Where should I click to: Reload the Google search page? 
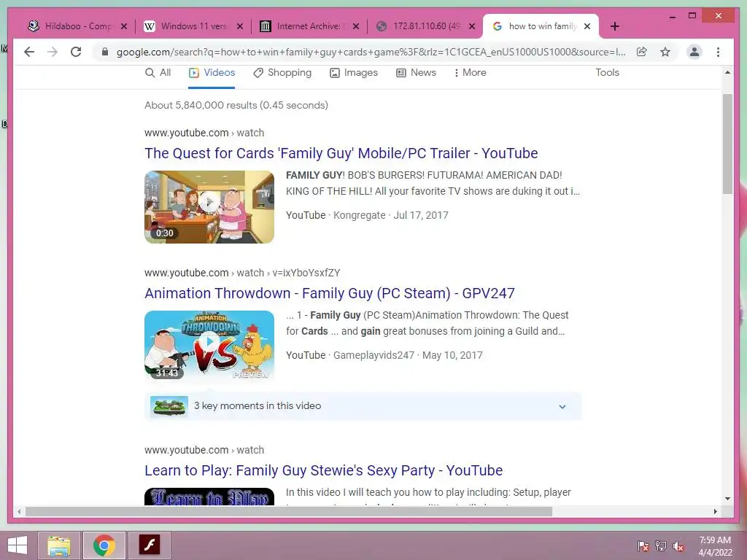tap(76, 52)
